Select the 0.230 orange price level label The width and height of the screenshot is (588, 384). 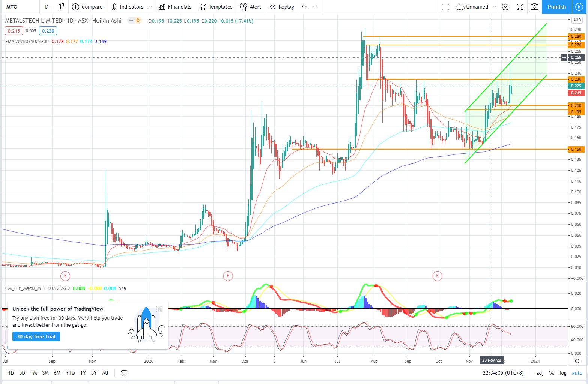pos(576,79)
